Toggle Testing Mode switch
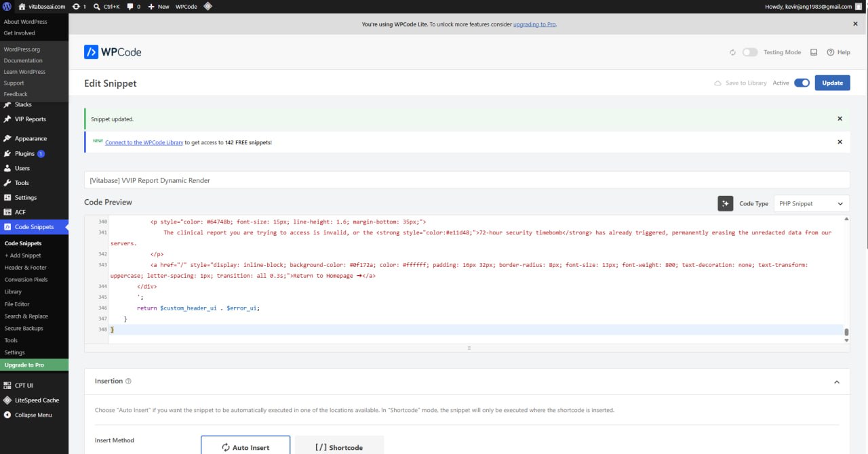The image size is (868, 454). 749,52
